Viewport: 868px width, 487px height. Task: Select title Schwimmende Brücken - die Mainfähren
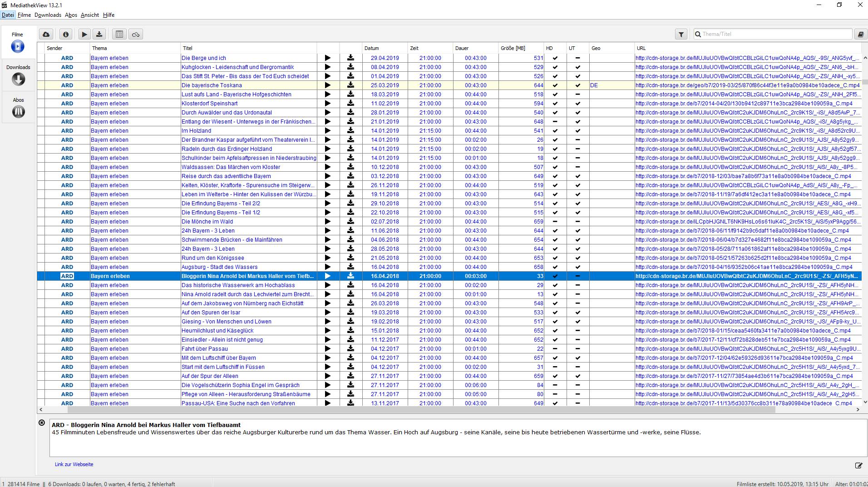232,240
